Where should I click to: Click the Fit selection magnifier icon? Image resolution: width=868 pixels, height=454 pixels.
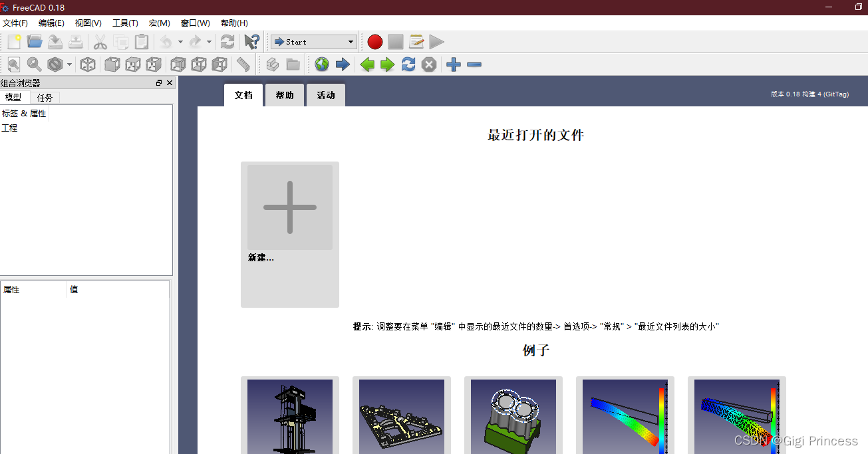[x=35, y=64]
